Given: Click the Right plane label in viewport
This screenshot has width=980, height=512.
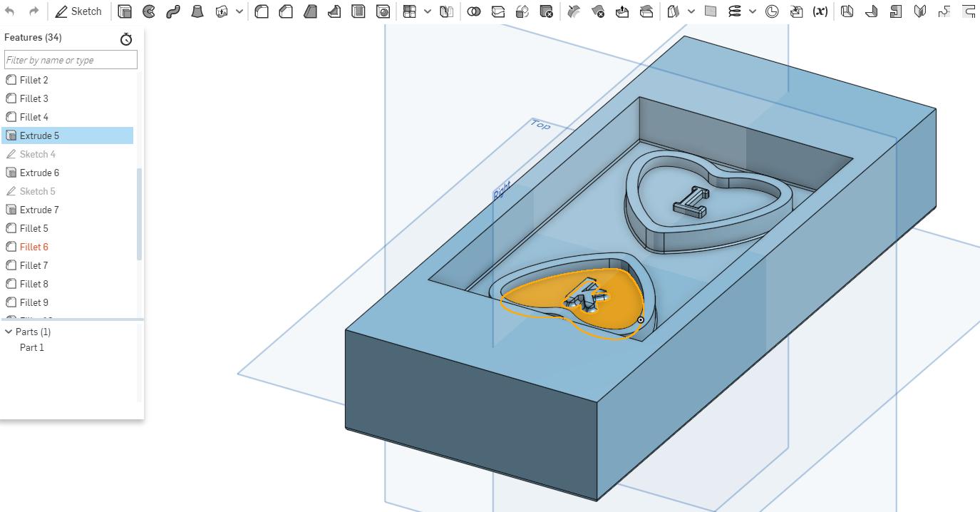Looking at the screenshot, I should tap(502, 190).
